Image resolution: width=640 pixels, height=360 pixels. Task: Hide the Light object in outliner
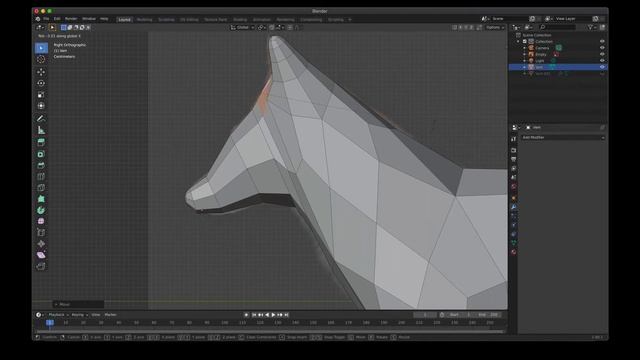[602, 60]
